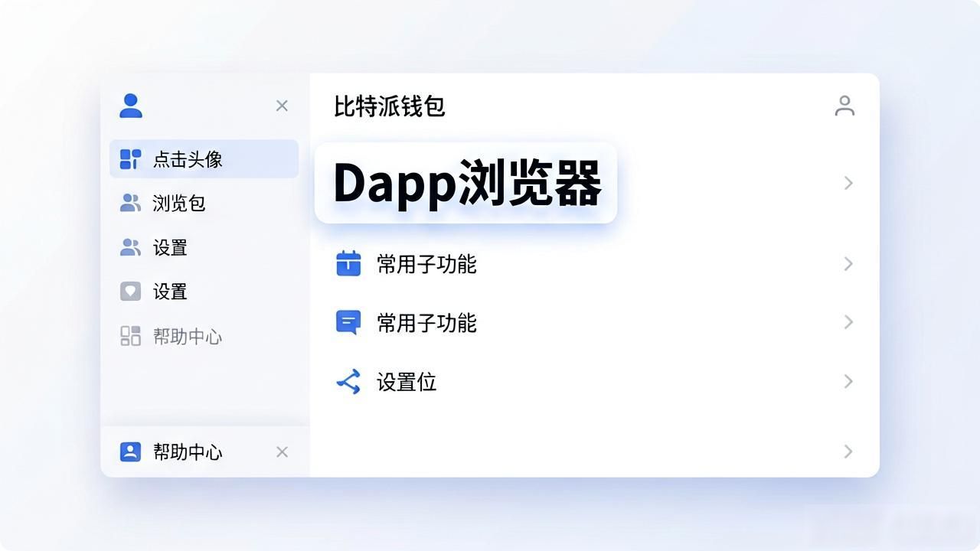Open 常用子功能 row with chat bubble icon
The width and height of the screenshot is (980, 551).
pyautogui.click(x=595, y=322)
